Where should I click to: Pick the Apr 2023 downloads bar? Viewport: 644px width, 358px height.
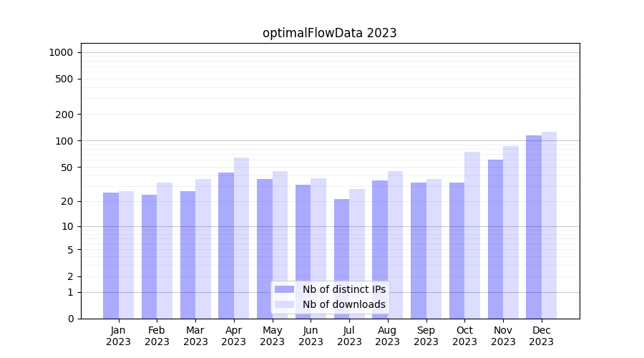[x=241, y=238]
